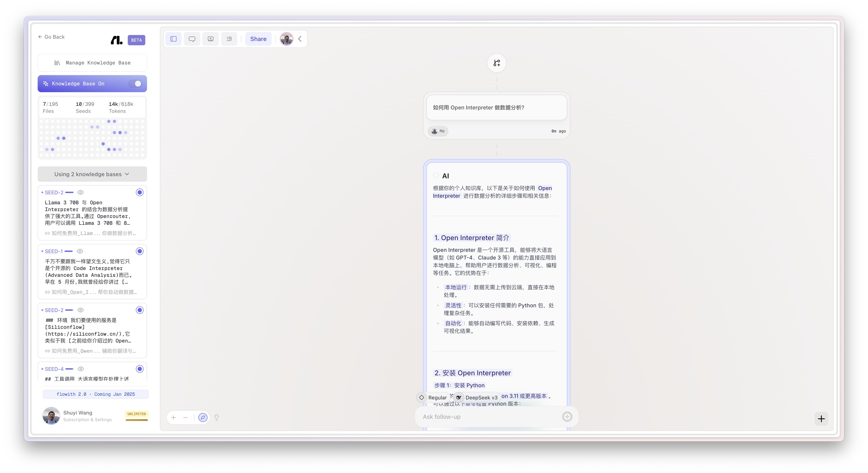This screenshot has height=473, width=868.
Task: Toggle the Knowledge Base On switch
Action: click(x=135, y=84)
